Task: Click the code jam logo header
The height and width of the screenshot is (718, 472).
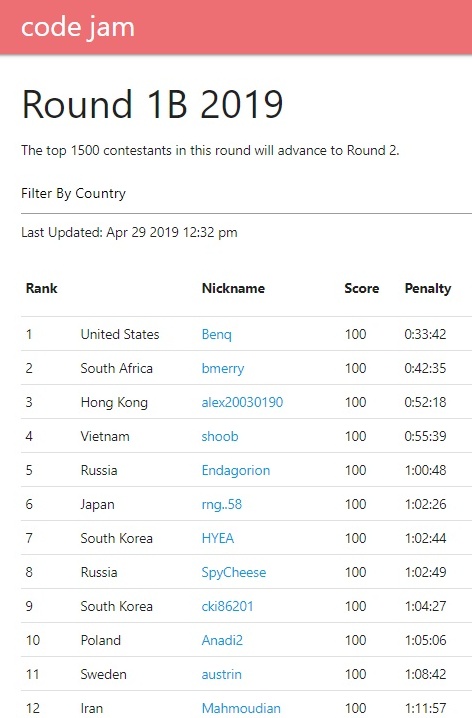Action: point(78,27)
